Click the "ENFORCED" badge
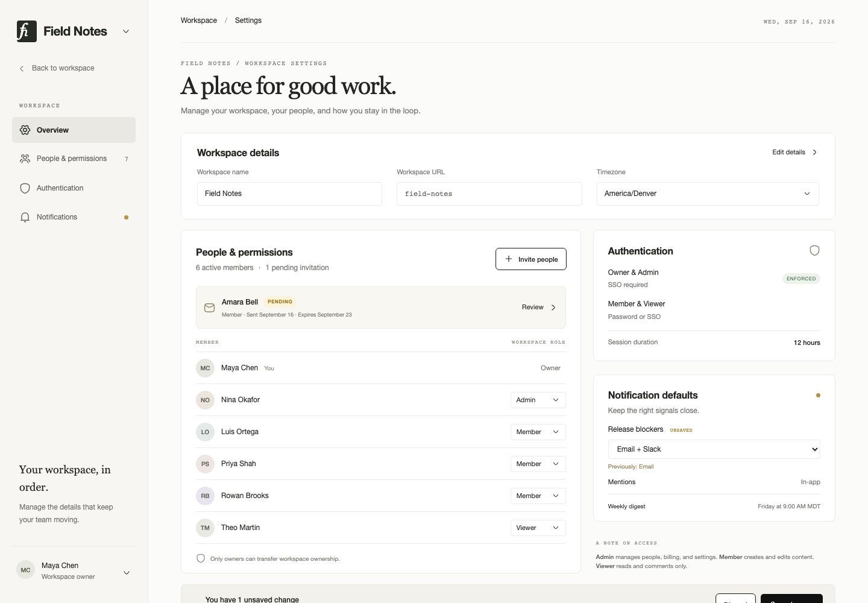This screenshot has height=603, width=868. (x=801, y=279)
